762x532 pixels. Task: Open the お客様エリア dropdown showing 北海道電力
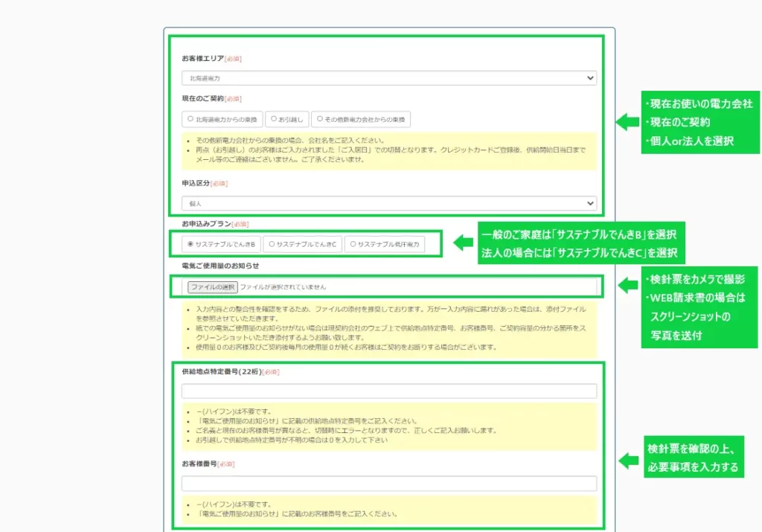[x=388, y=78]
